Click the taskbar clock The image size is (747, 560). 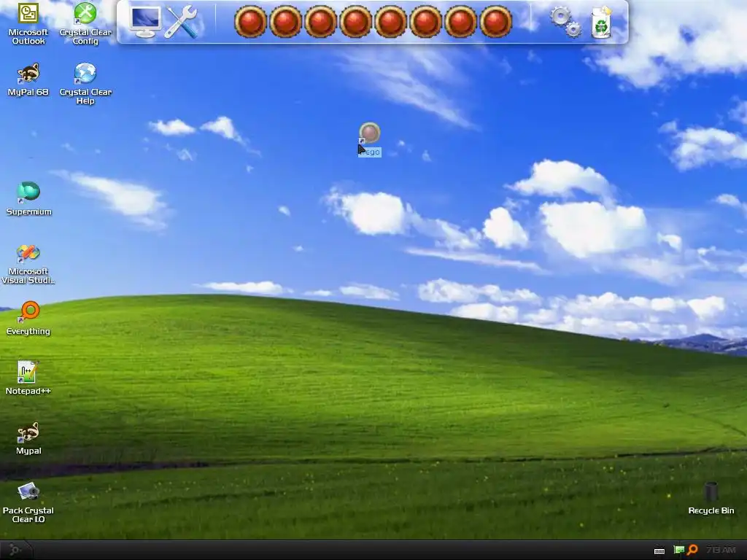pos(721,550)
